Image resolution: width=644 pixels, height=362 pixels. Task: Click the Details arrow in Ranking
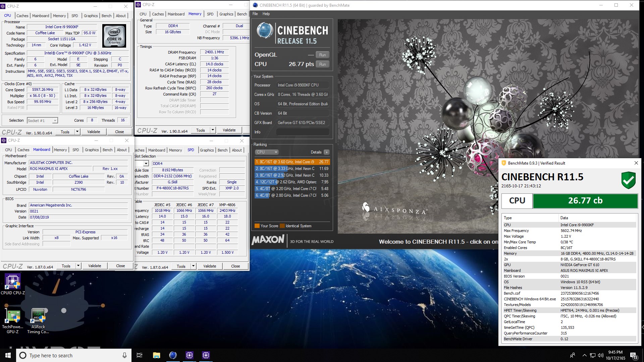(327, 152)
